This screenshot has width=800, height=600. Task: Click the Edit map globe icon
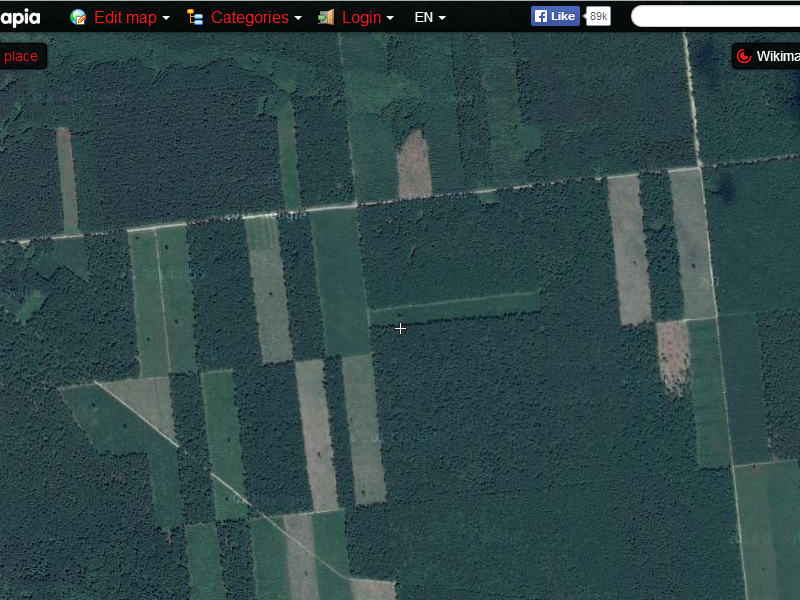point(78,17)
